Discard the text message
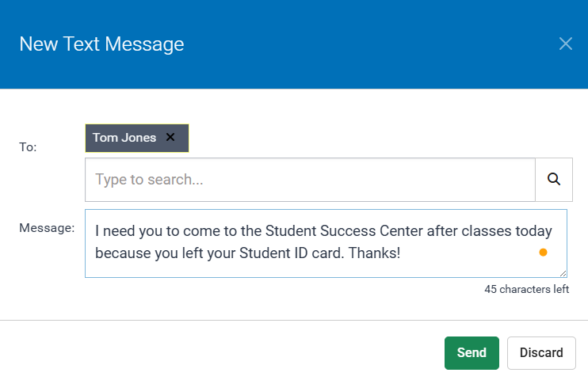 541,353
